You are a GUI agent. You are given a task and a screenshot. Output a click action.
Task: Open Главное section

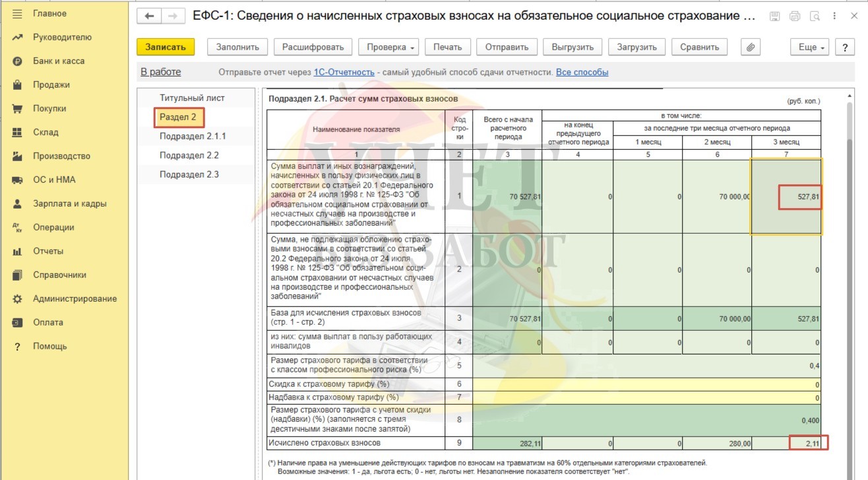(x=50, y=13)
